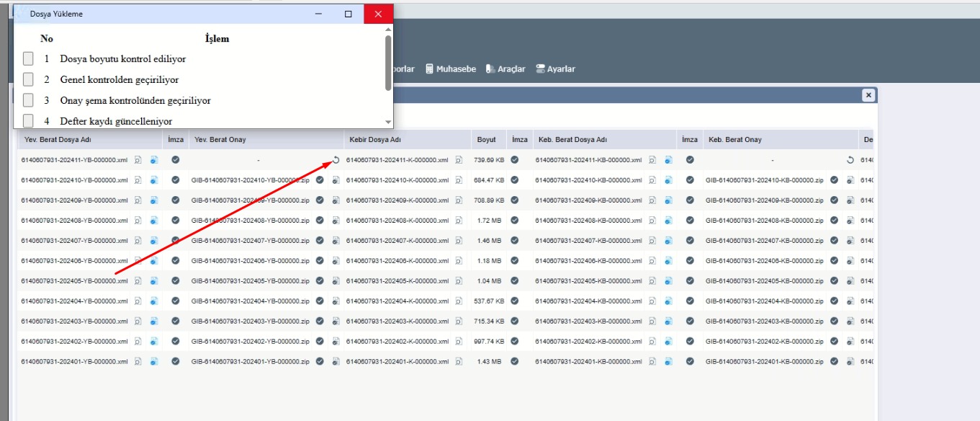Click the blue document icon beside 202410-YB-000000.xml
980x421 pixels.
(x=154, y=180)
